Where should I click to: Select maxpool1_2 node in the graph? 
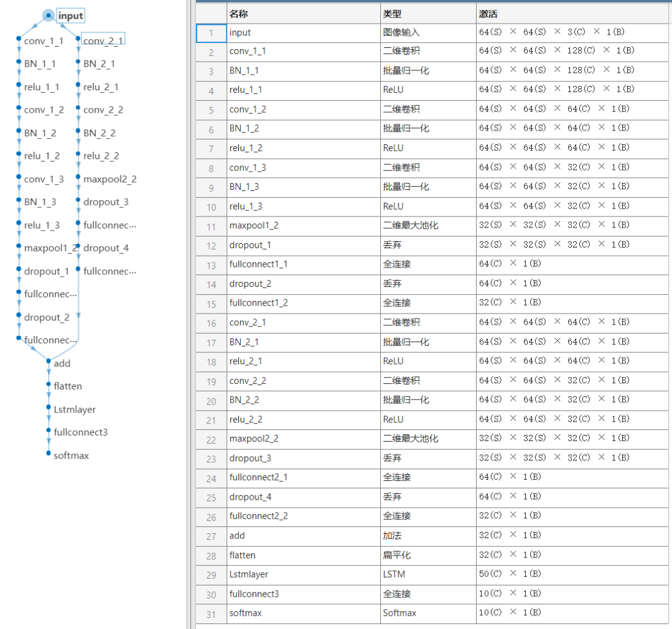50,248
